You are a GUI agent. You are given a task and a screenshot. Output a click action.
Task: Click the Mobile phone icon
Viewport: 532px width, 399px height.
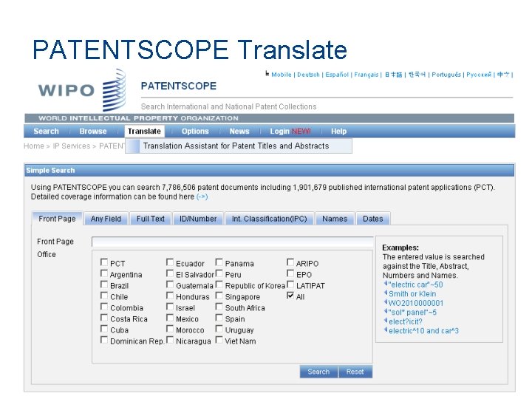pos(267,74)
